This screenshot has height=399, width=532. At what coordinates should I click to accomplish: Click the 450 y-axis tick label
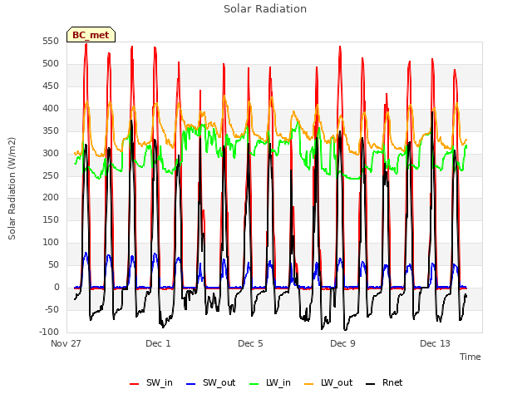coord(51,86)
